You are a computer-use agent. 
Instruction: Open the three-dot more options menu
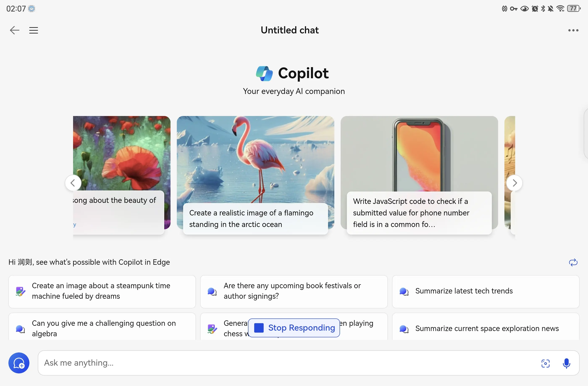[573, 30]
